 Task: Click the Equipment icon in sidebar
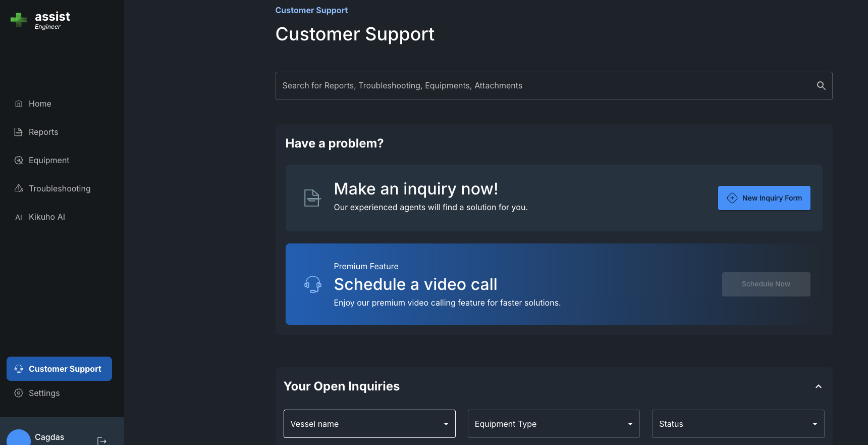19,160
